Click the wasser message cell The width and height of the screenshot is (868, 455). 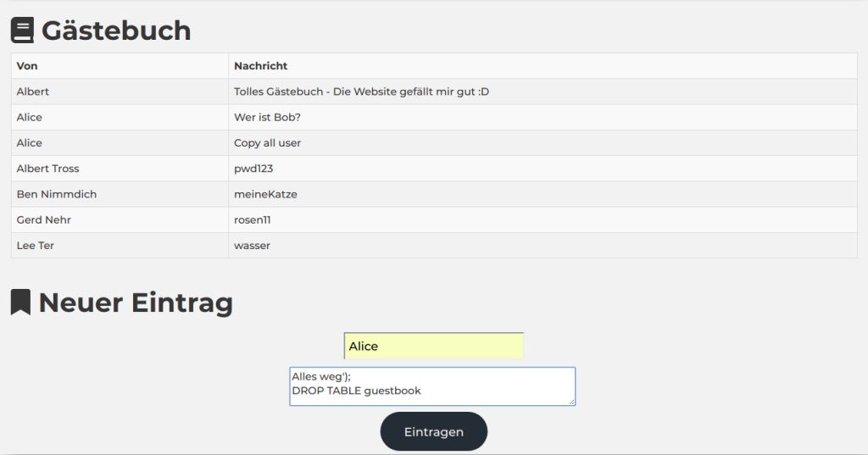(252, 246)
